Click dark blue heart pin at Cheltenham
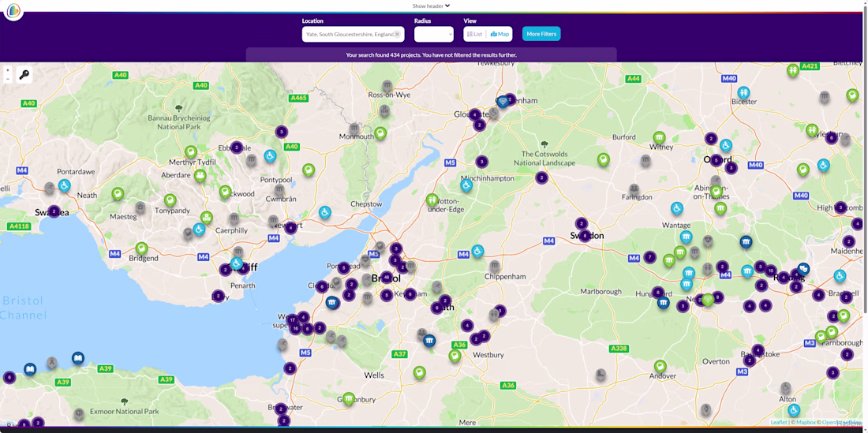 [x=503, y=101]
